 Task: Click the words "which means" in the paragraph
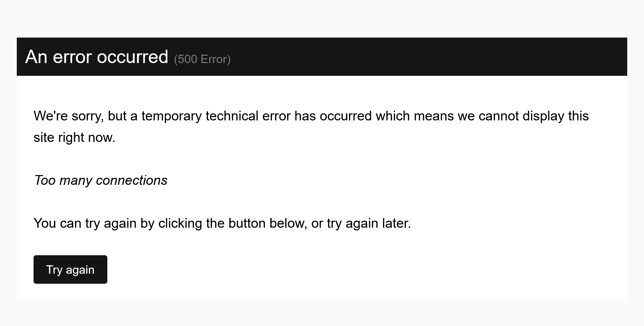click(x=415, y=116)
